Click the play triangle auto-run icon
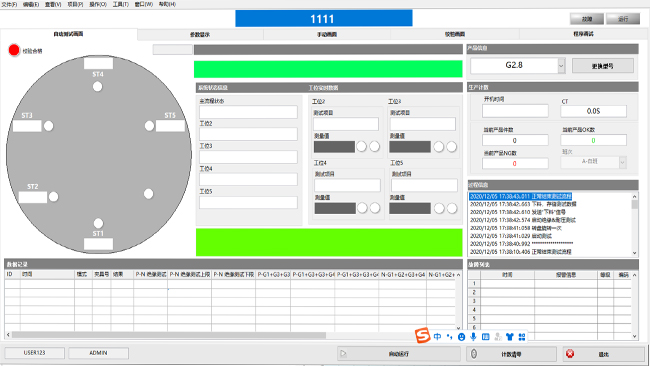The height and width of the screenshot is (366, 650). tap(343, 354)
